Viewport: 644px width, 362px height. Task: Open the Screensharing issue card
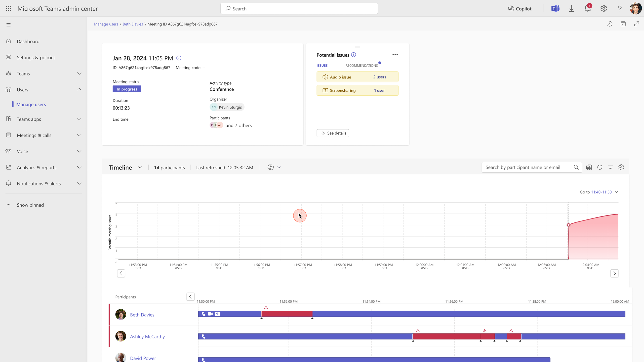tap(357, 90)
